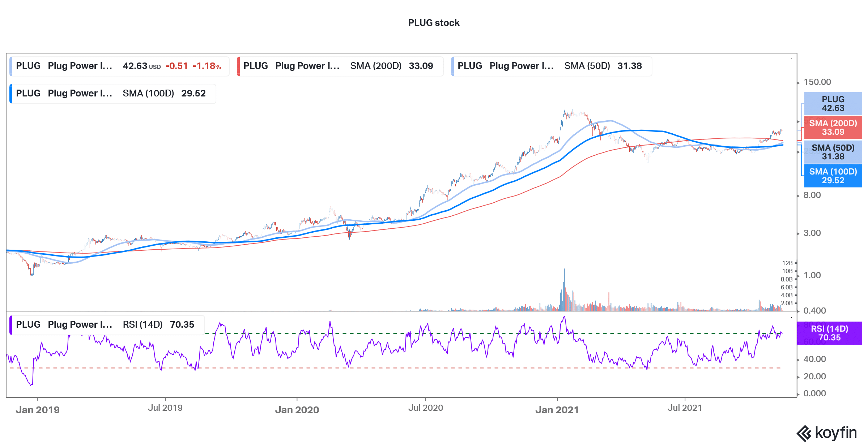The width and height of the screenshot is (868, 448).
Task: Click the 40.00 RSI axis label
Action: [815, 359]
